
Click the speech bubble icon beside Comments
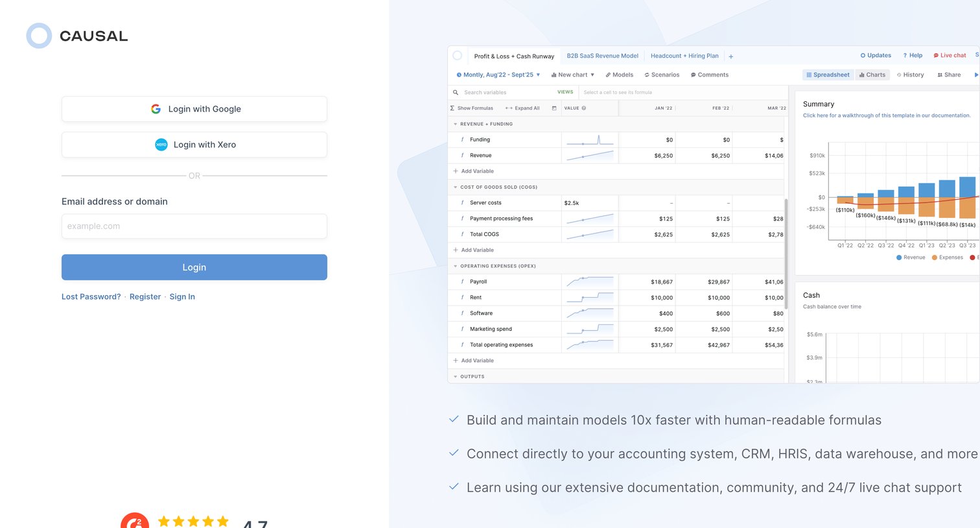(694, 75)
